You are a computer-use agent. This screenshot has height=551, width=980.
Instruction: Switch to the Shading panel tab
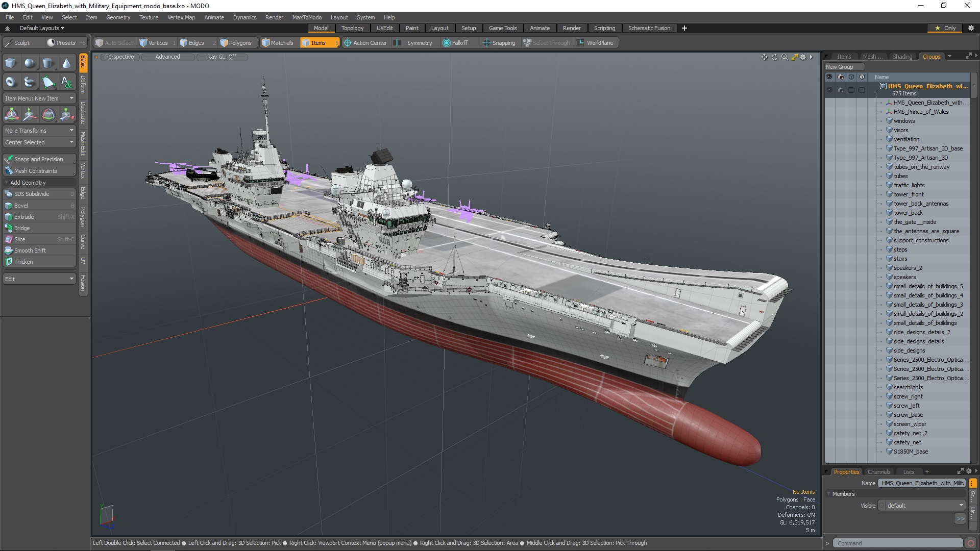point(902,57)
